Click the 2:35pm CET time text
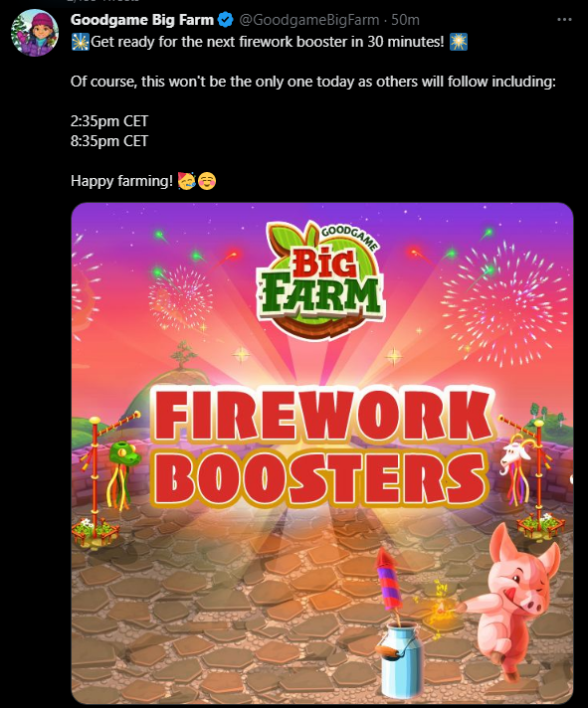 (109, 121)
